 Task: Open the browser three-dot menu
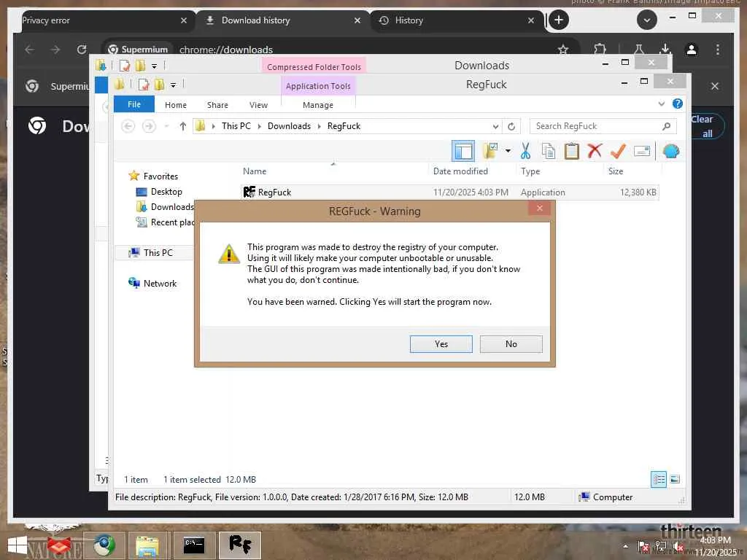click(x=718, y=50)
